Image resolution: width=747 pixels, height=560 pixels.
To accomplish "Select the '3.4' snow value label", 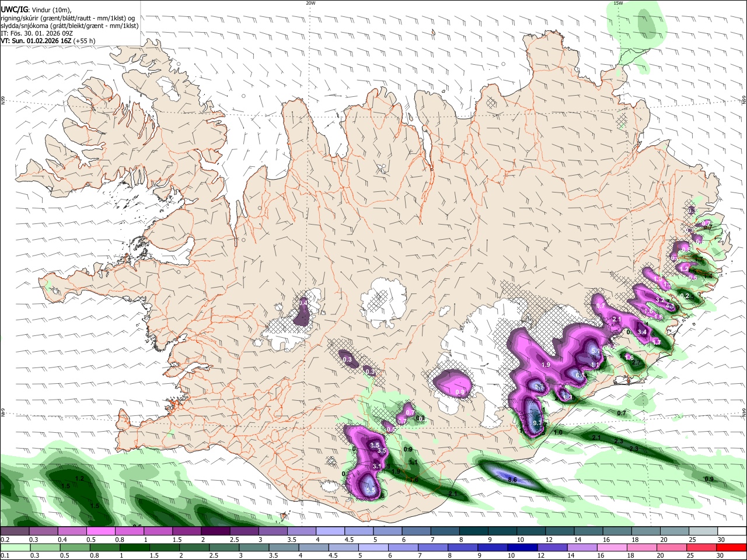I will [642, 332].
